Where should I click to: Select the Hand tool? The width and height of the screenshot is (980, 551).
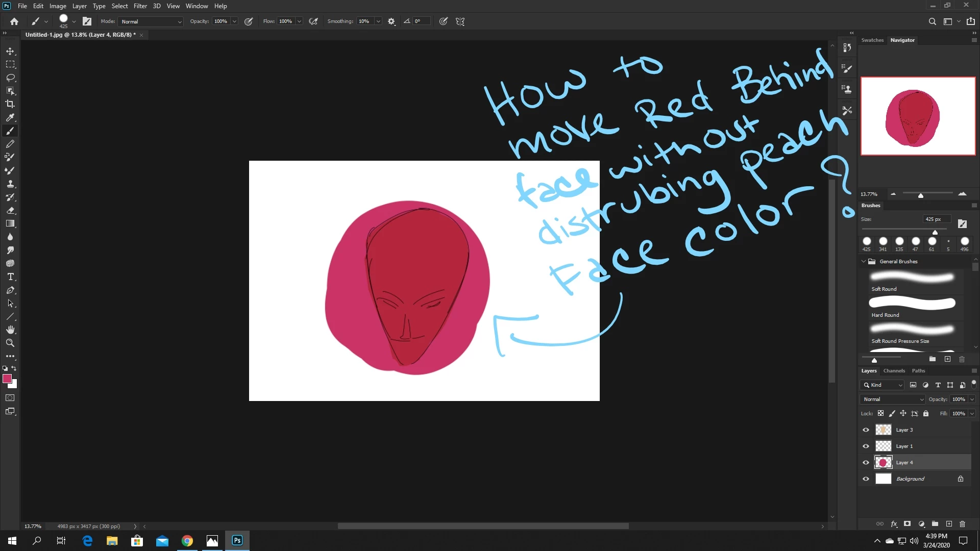(10, 330)
